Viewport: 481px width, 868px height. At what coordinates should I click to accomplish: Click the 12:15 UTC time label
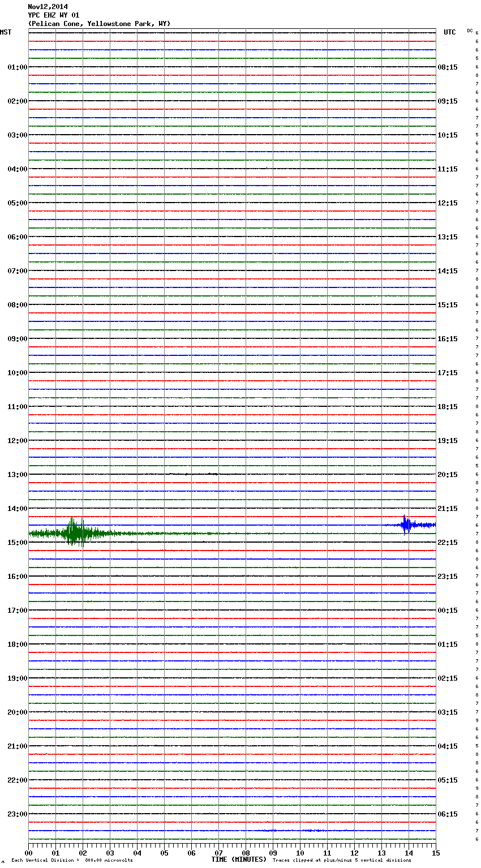448,203
